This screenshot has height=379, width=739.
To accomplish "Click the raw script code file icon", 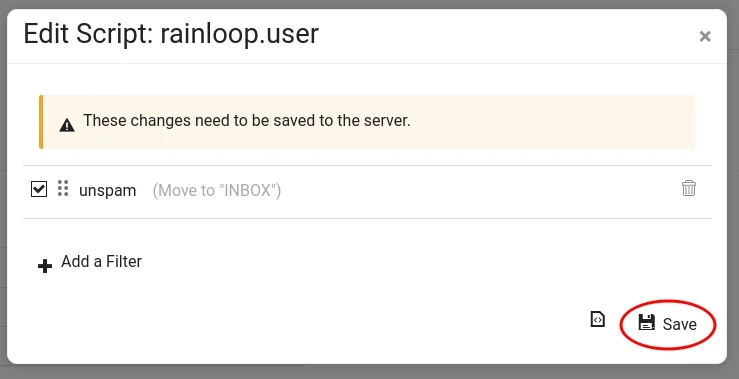I will [598, 319].
